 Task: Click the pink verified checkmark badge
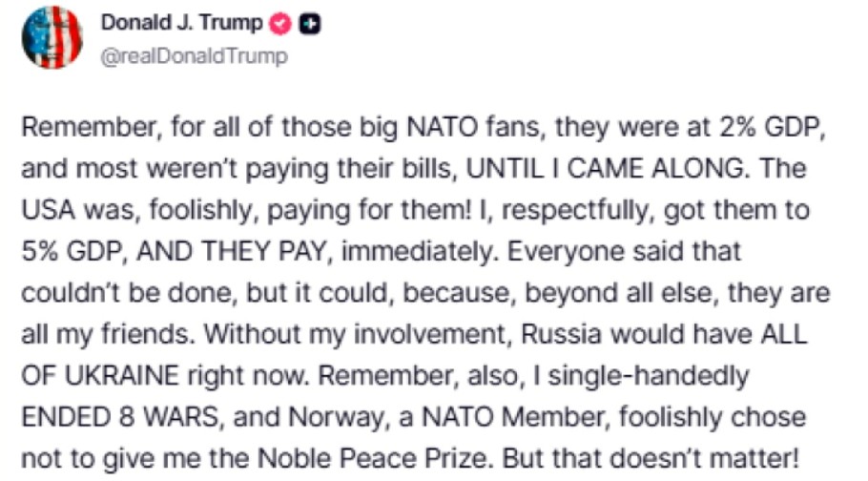(283, 26)
